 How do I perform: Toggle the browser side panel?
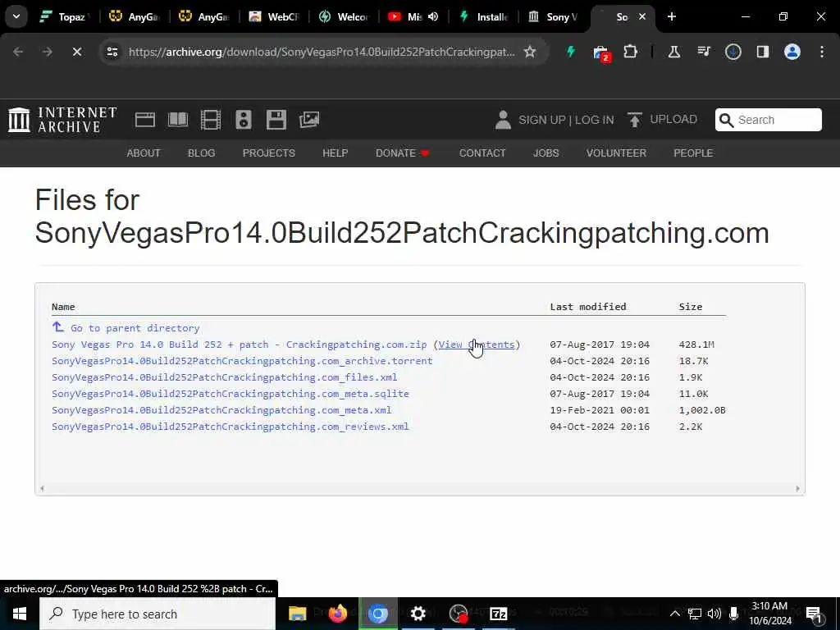point(763,52)
